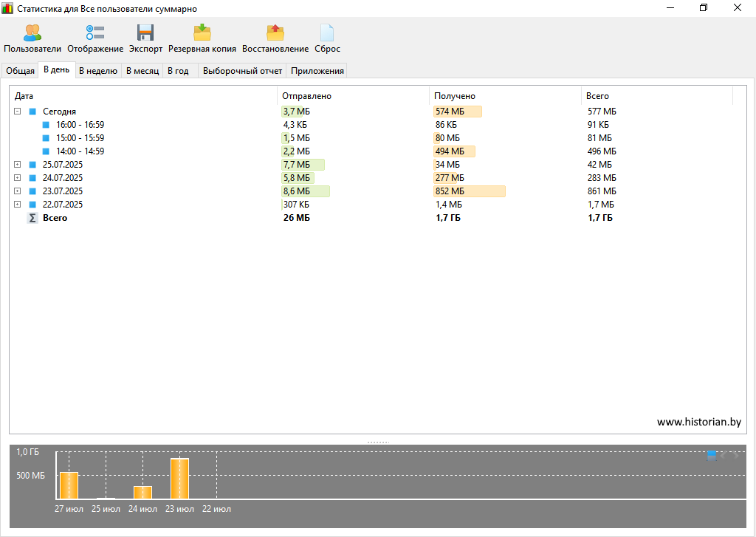This screenshot has width=756, height=537.
Task: Click the right arrow in chart panel
Action: click(735, 455)
